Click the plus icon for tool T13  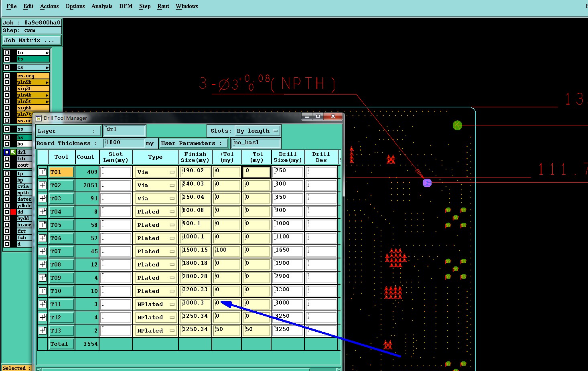pos(43,331)
